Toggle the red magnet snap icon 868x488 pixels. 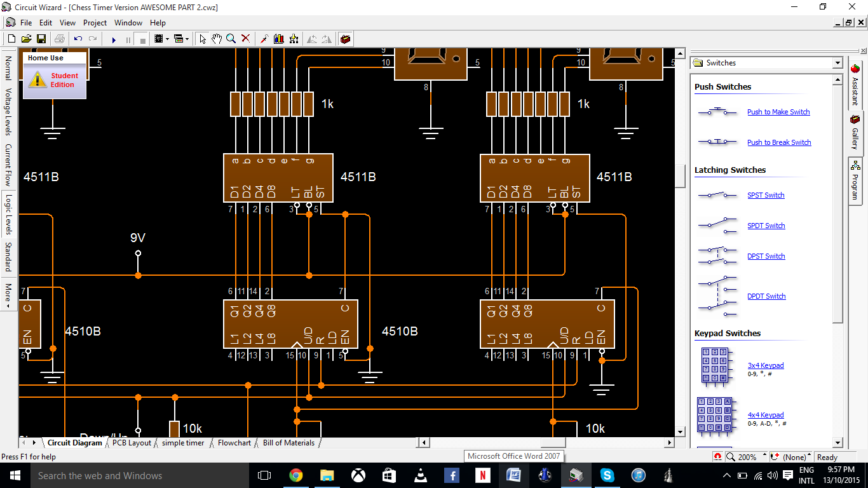click(717, 457)
